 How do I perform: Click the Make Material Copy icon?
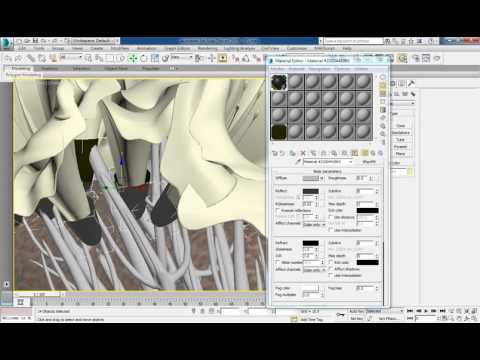click(313, 153)
